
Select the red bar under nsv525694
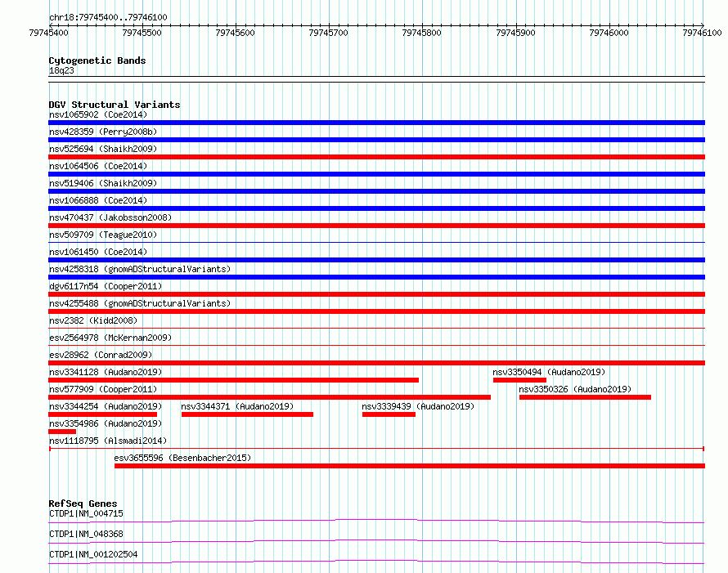pos(376,157)
